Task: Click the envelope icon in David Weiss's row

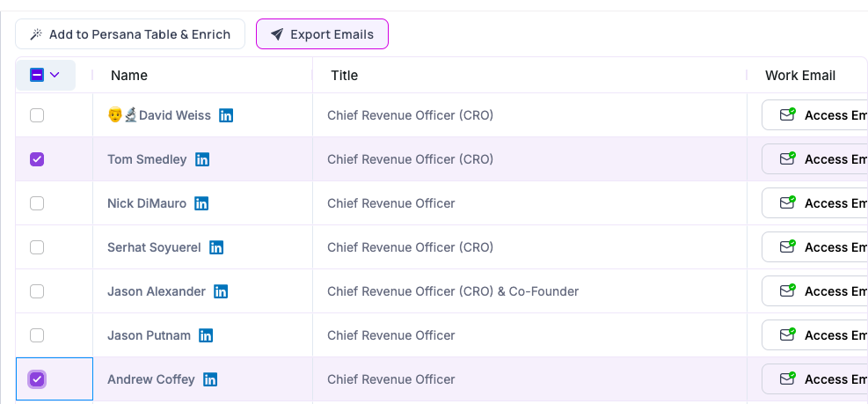Action: (x=787, y=115)
